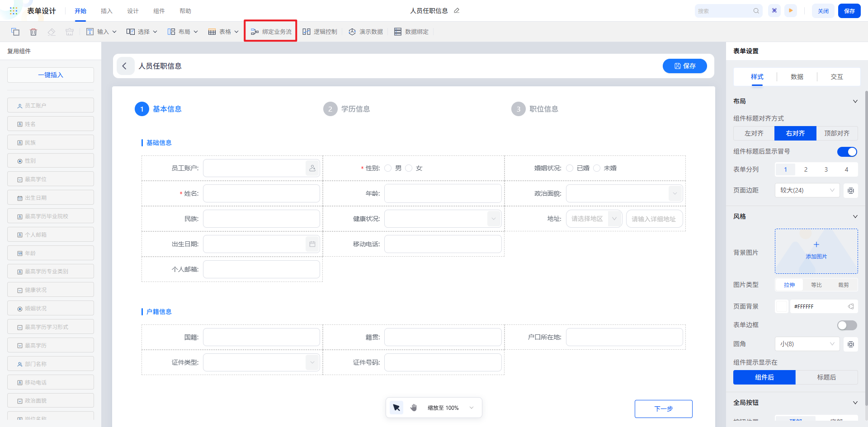Open 逻辑控制 in the toolbar
This screenshot has width=868, height=427.
[x=320, y=32]
